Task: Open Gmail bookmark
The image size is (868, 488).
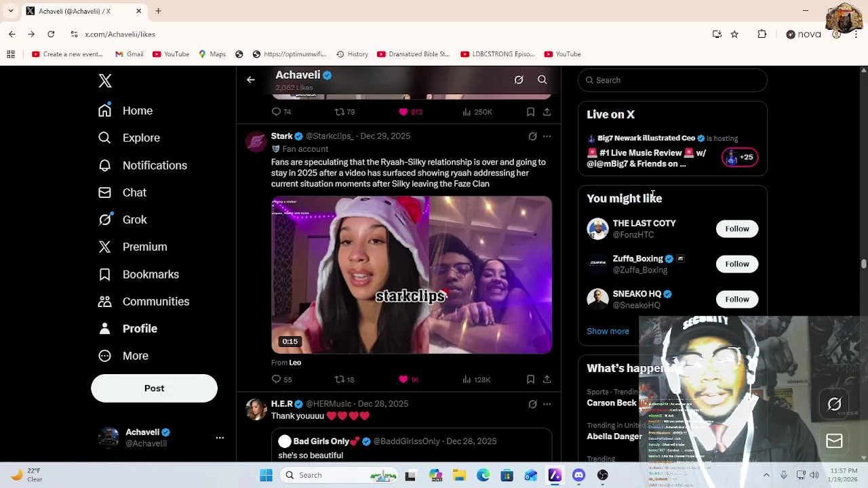Action: [x=129, y=54]
